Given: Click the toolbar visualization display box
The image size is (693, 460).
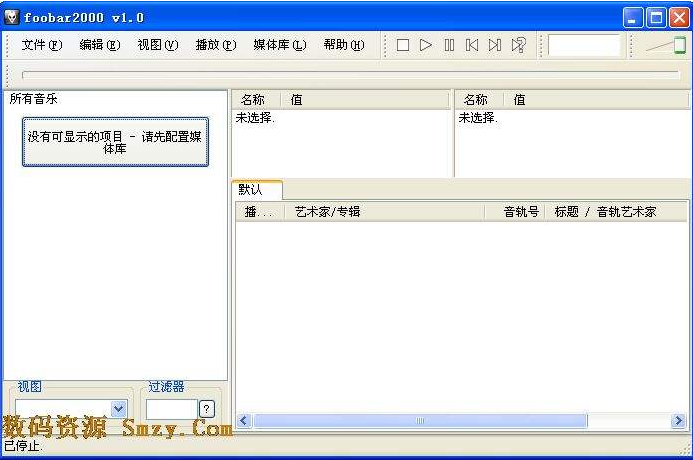Looking at the screenshot, I should point(584,45).
